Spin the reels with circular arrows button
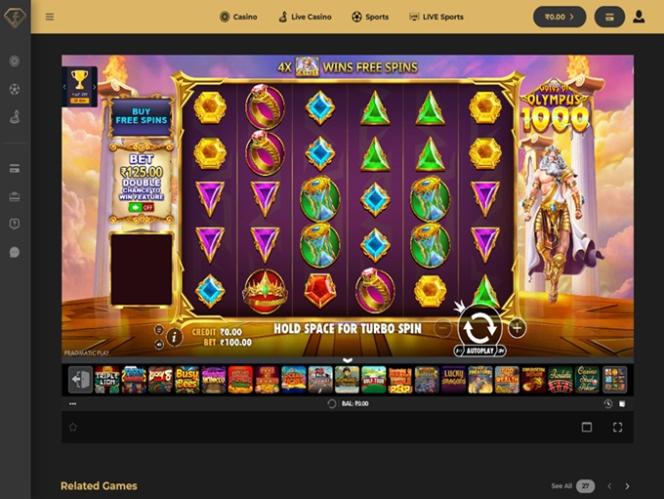Screen dimensions: 664x499 tap(480, 327)
